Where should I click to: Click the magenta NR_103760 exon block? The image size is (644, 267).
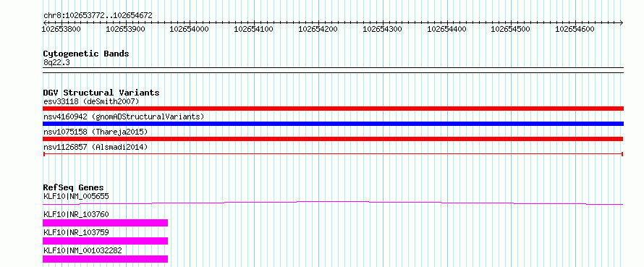(x=105, y=223)
